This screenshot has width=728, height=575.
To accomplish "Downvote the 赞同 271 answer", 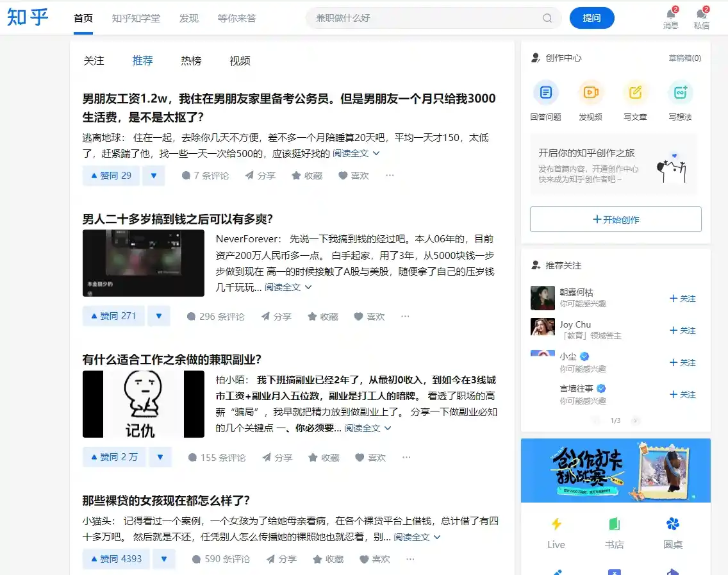I will pos(159,316).
